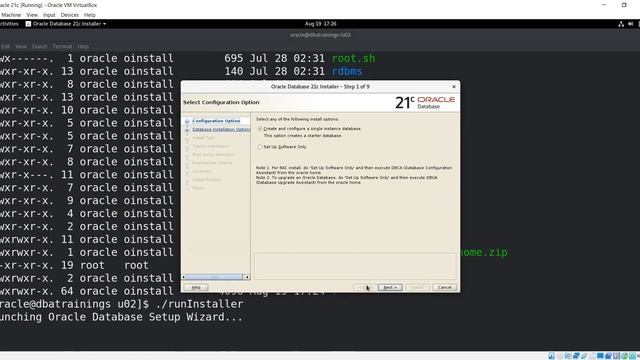Click 'rdbms' directory name in the terminal

click(x=347, y=71)
